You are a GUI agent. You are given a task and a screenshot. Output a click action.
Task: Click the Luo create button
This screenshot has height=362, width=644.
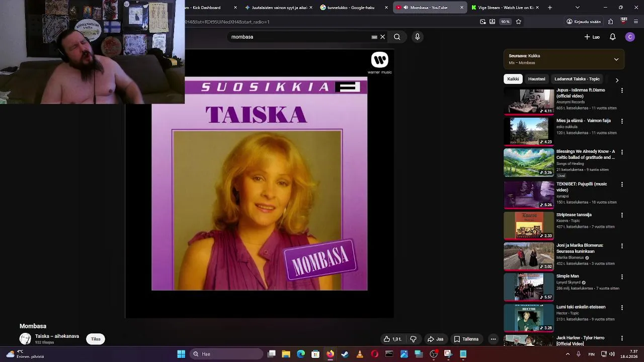[x=592, y=37]
